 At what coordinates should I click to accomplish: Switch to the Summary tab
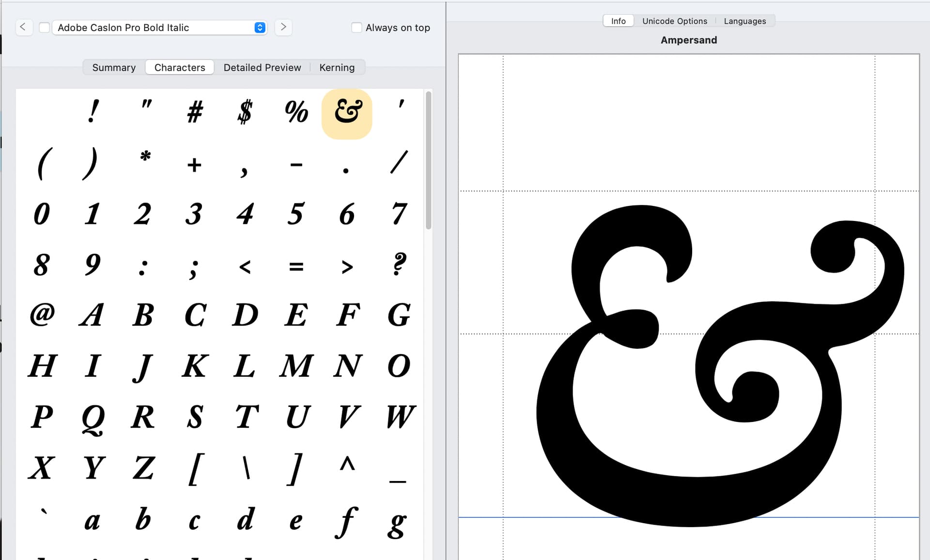pos(114,67)
